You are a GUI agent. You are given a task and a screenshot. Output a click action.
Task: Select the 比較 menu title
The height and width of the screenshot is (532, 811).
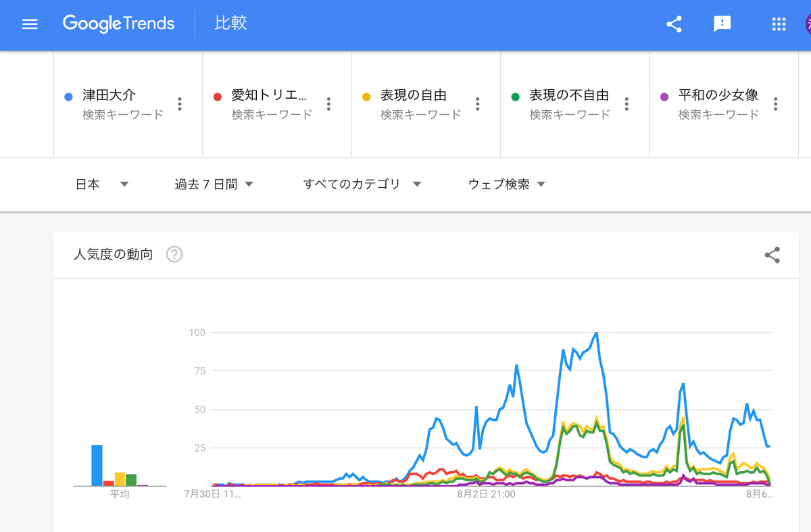tap(230, 24)
